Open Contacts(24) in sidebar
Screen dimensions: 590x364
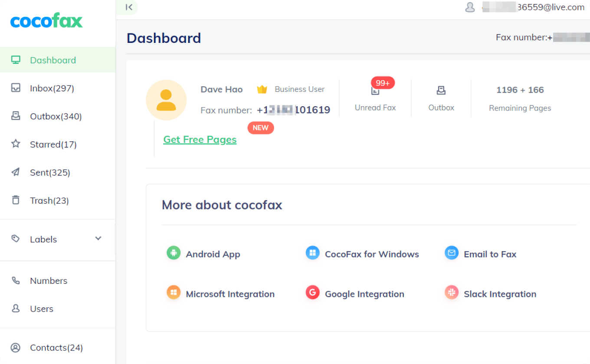[58, 348]
